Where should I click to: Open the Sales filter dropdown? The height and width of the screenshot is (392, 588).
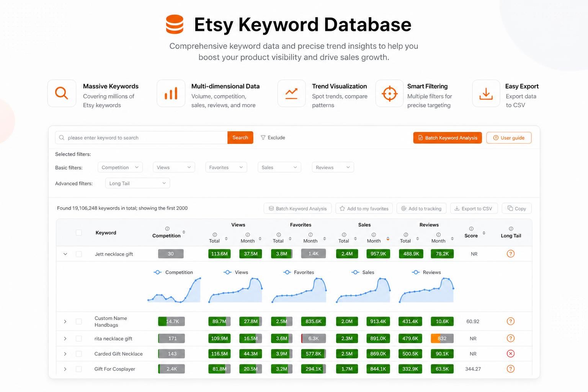(279, 167)
